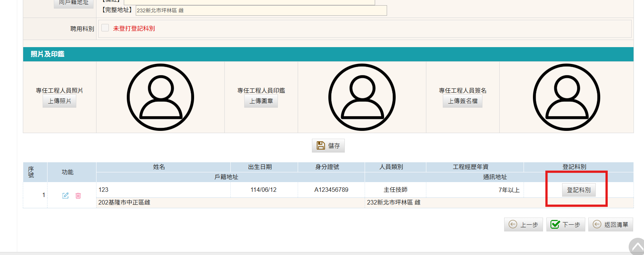644x255 pixels.
Task: Toggle the 聘用科別 checkbox
Action: pyautogui.click(x=105, y=28)
